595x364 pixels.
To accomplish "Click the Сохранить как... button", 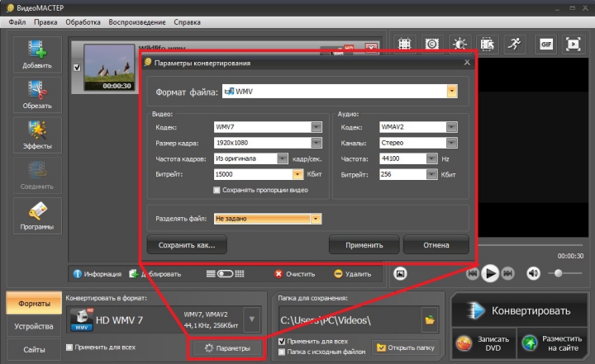I will pos(187,245).
